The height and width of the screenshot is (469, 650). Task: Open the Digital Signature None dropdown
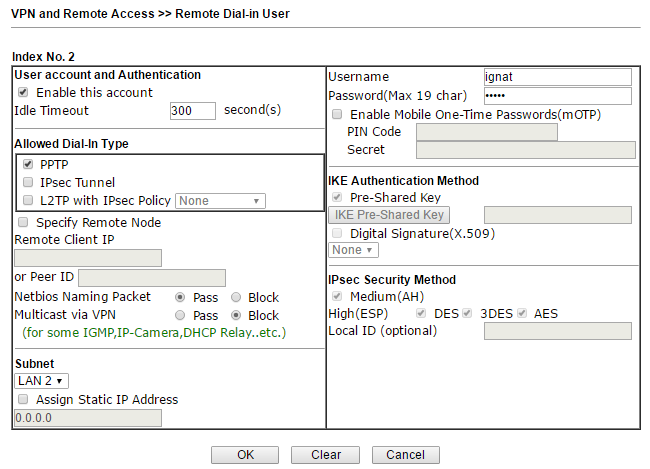pos(354,250)
